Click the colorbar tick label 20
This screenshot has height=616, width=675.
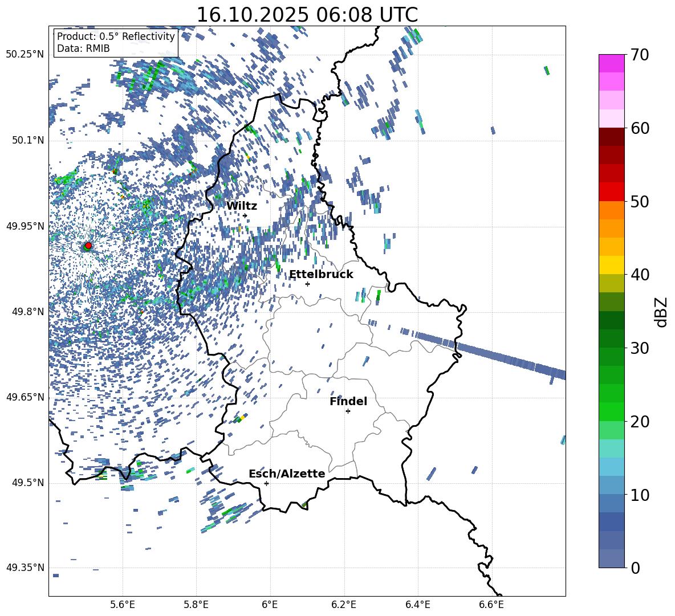[x=640, y=422]
